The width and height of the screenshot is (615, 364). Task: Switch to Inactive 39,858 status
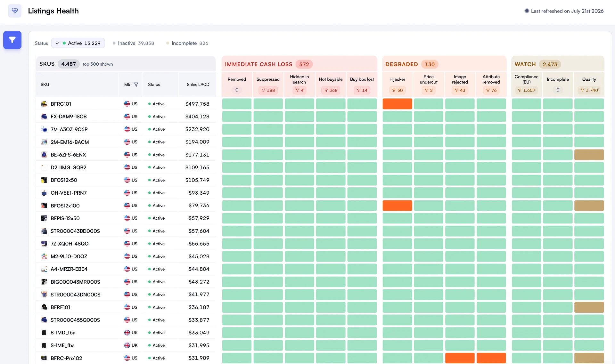tap(133, 43)
